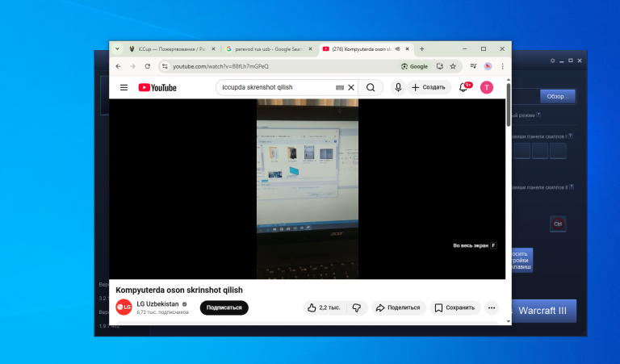This screenshot has height=364, width=620.
Task: Subscribe using the Подписаться button
Action: (x=224, y=308)
